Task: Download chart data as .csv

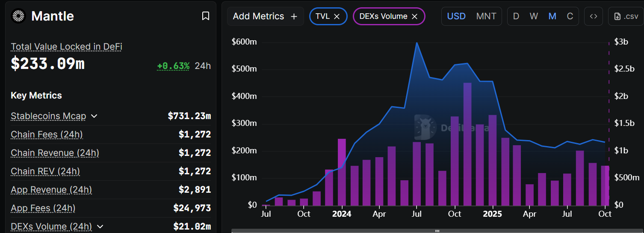Action: [626, 16]
